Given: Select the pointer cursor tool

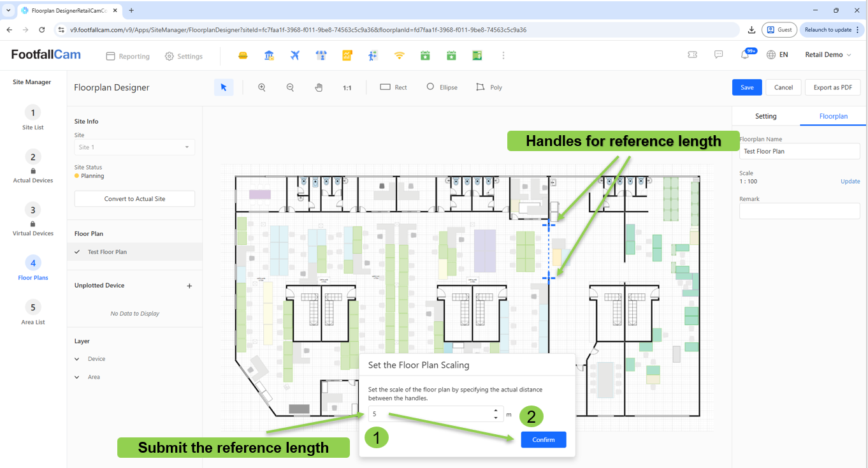Looking at the screenshot, I should click(x=223, y=87).
